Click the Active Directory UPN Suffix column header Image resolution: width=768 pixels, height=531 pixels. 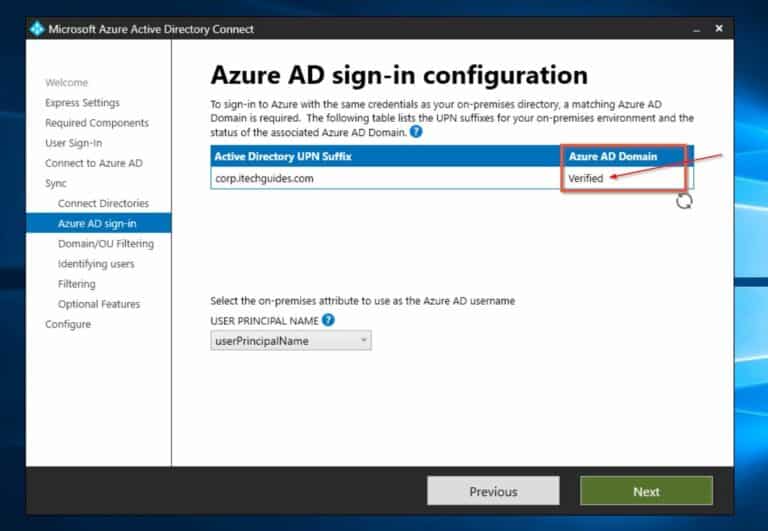[x=386, y=156]
